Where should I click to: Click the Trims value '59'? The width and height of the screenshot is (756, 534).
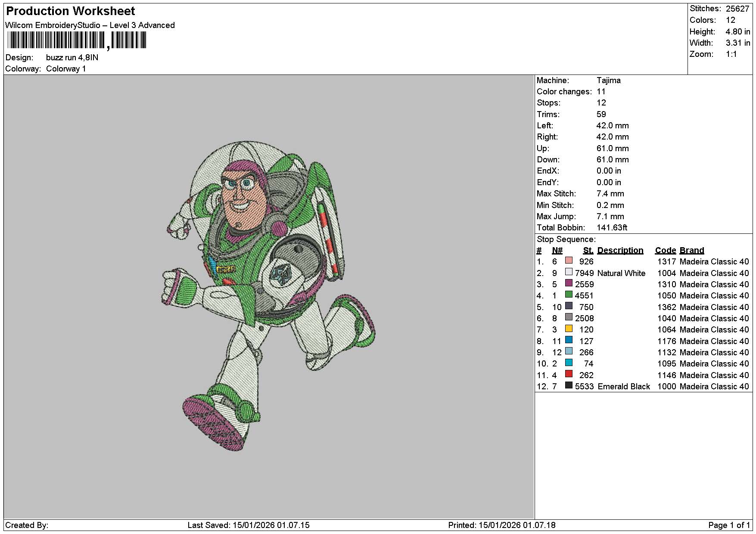click(601, 115)
